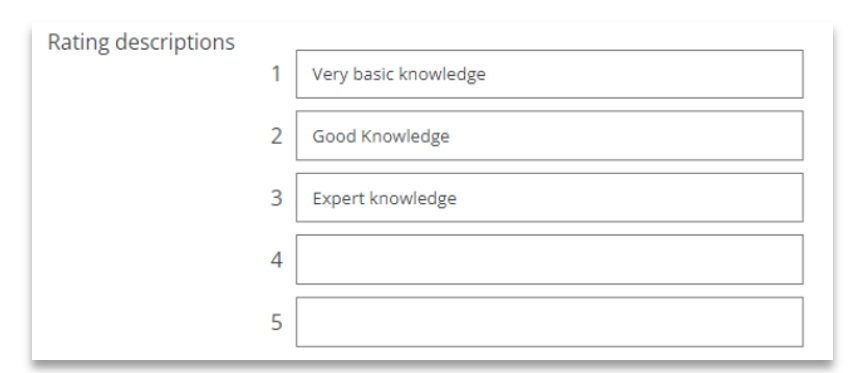Focus the rating 1 description field

pos(549,74)
